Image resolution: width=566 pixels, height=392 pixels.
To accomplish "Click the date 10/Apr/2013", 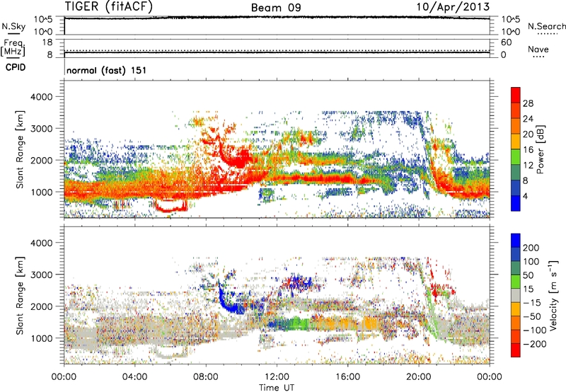I will (x=453, y=7).
